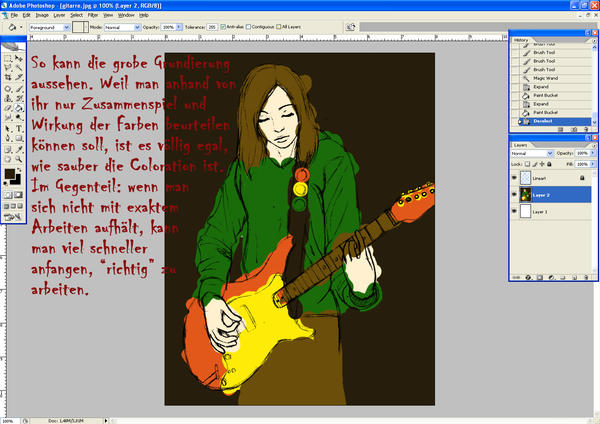Select the Deselect history state

click(554, 121)
